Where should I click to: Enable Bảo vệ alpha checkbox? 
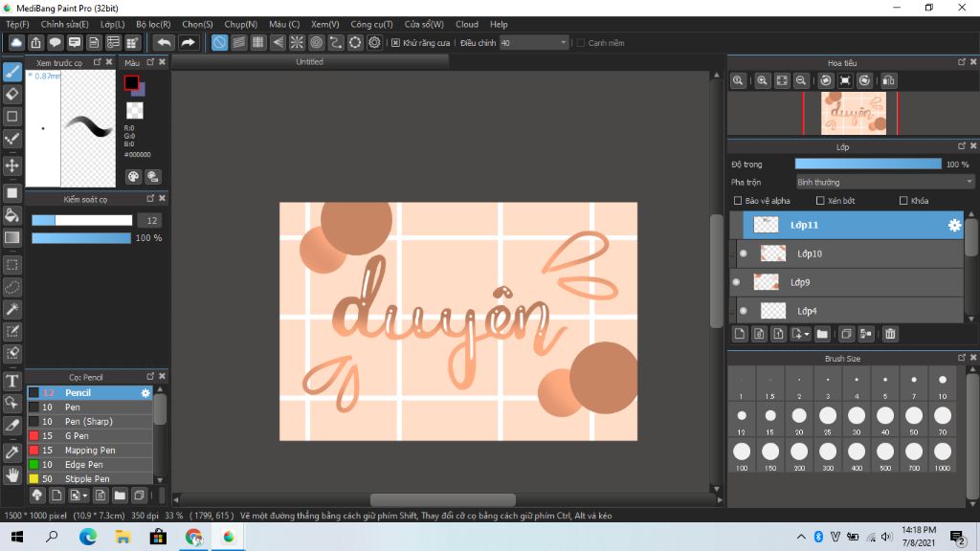(x=738, y=201)
